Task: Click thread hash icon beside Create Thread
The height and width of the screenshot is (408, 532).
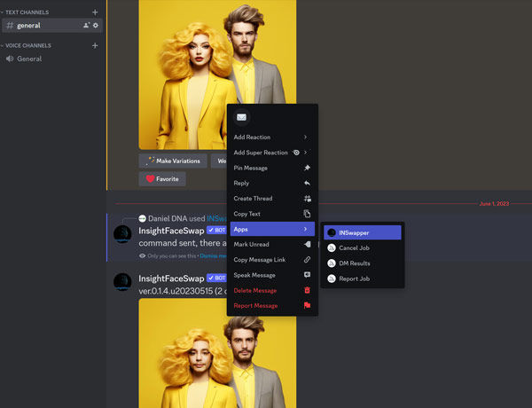Action: coord(308,198)
